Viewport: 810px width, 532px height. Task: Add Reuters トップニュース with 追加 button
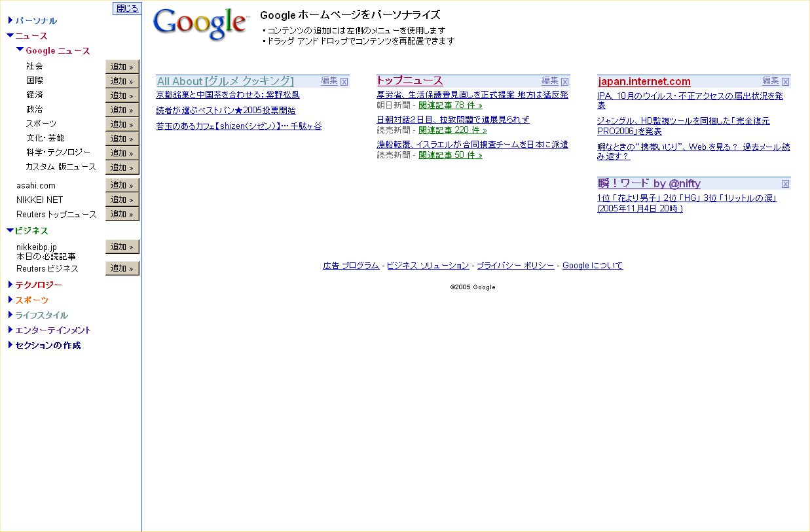122,214
